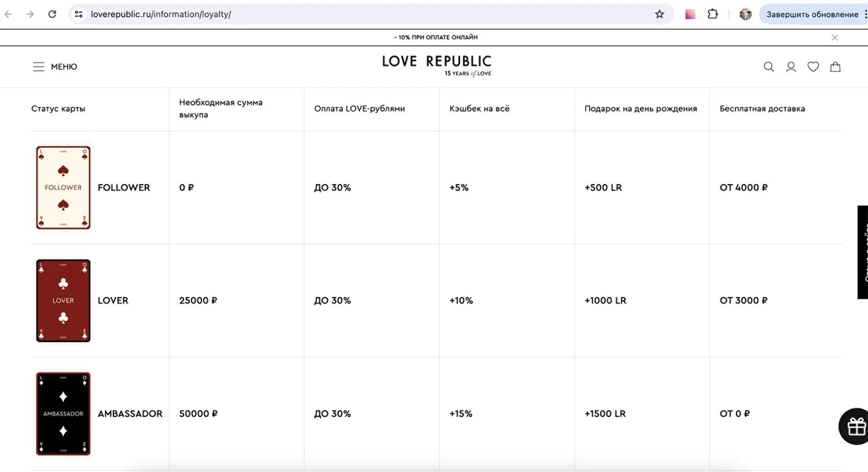
Task: Click the AMBASSADOR status name
Action: click(x=130, y=413)
